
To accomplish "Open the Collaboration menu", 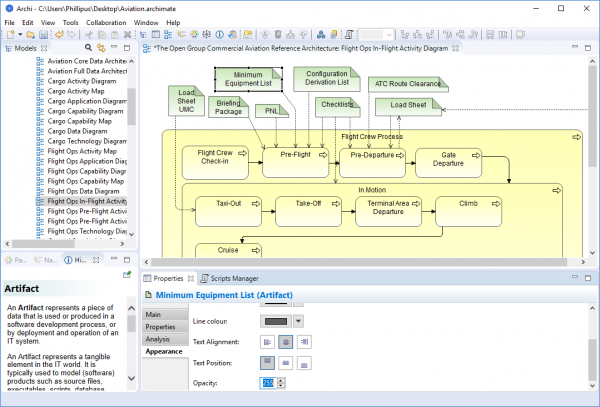I will (106, 23).
